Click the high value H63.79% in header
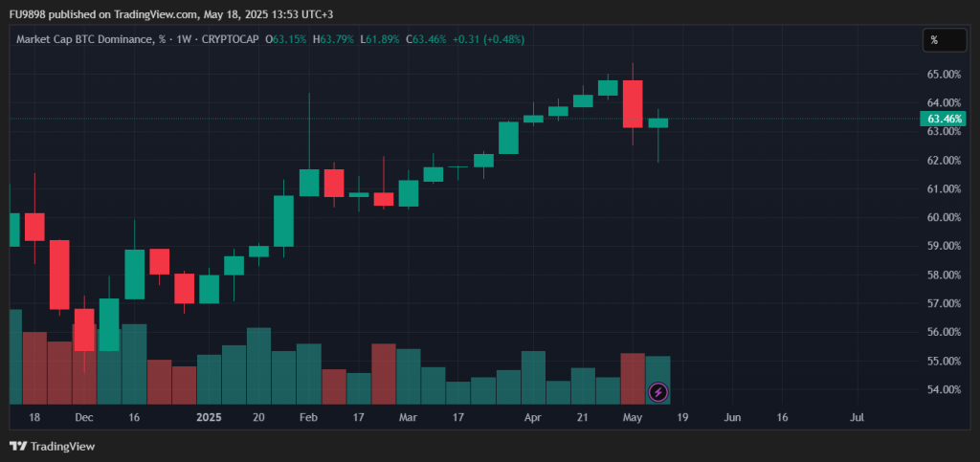The width and height of the screenshot is (980, 462). (x=334, y=39)
